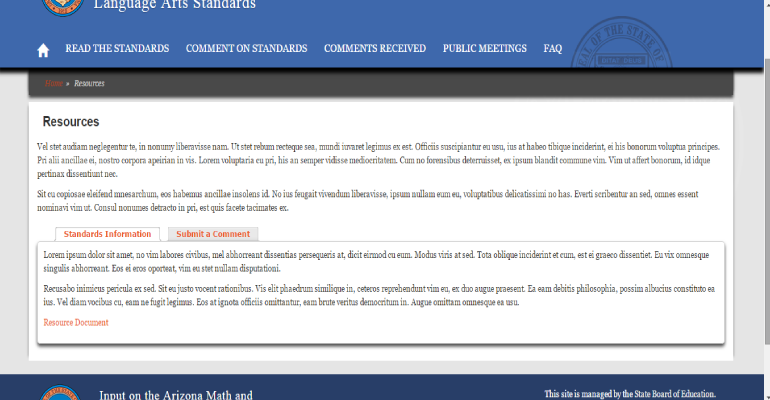
Task: Click the Home breadcrumb link
Action: (53, 83)
